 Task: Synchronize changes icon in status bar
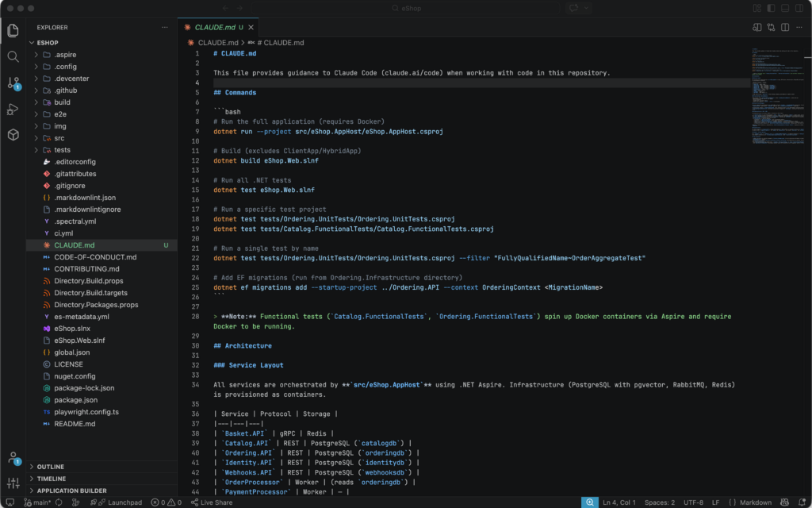point(59,502)
